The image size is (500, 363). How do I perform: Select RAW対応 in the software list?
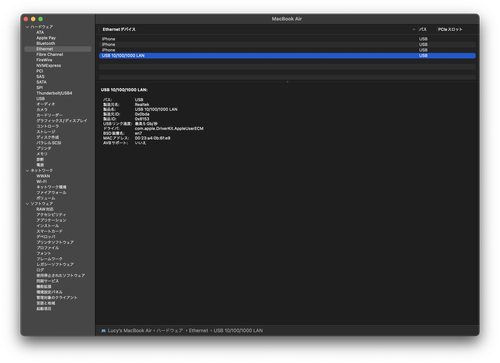click(x=45, y=209)
